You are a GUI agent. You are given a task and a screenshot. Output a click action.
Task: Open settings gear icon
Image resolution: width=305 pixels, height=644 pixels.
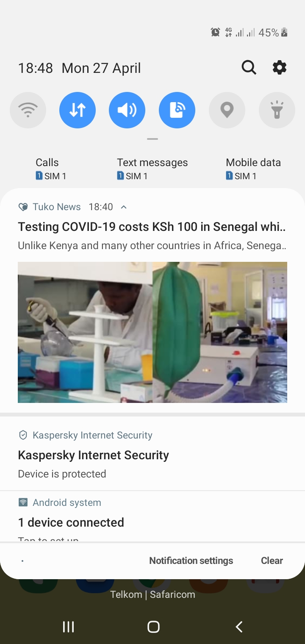point(279,67)
